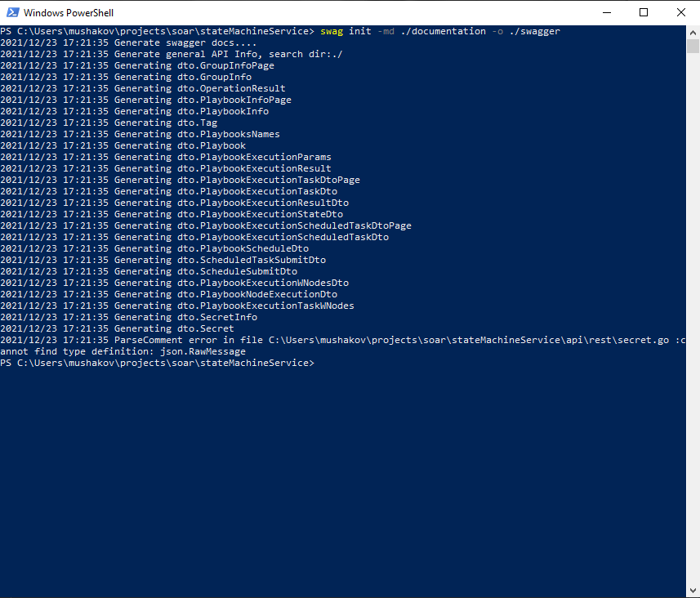700x598 pixels.
Task: Click the 'dto.SecretInfo' text
Action: point(217,317)
